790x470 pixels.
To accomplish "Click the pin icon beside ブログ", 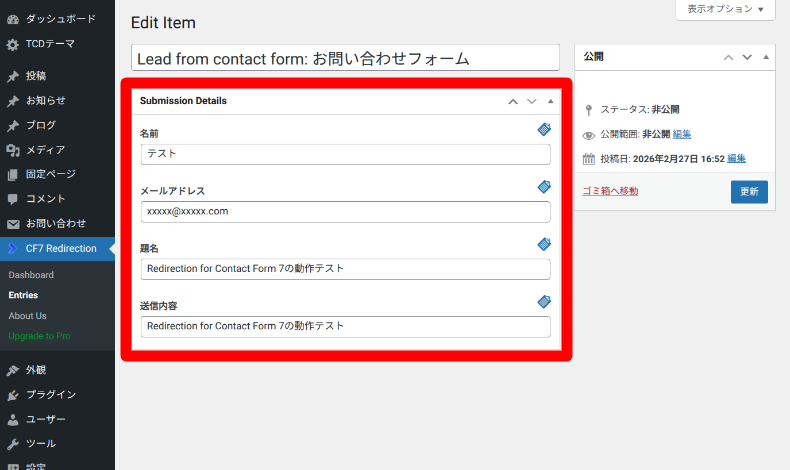I will (x=13, y=126).
